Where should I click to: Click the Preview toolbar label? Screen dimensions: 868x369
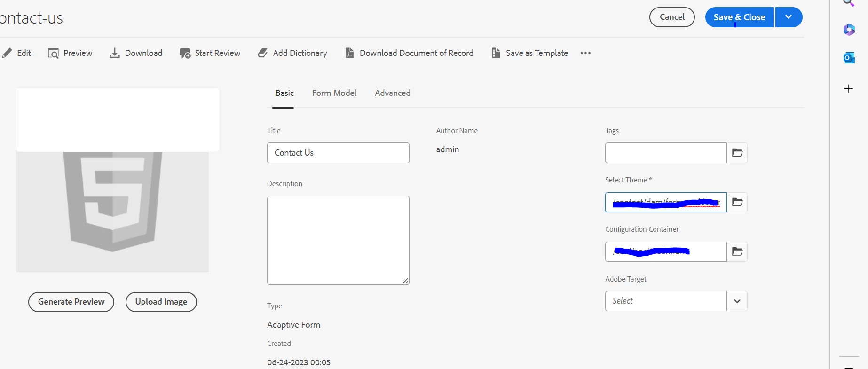(78, 53)
